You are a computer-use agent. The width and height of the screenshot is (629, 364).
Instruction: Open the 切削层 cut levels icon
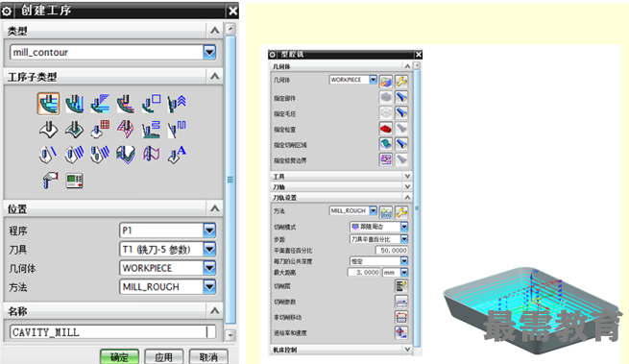(401, 286)
